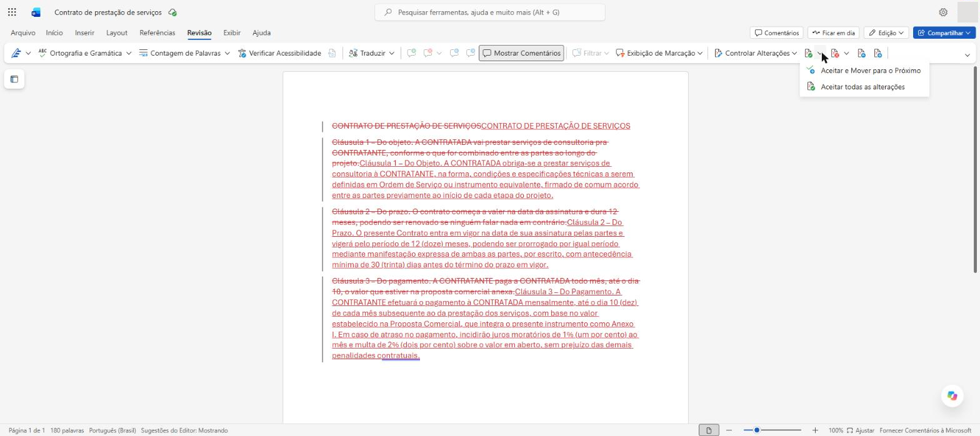Viewport: 980px width, 436px height.
Task: Click the reject change icon
Action: [x=835, y=53]
